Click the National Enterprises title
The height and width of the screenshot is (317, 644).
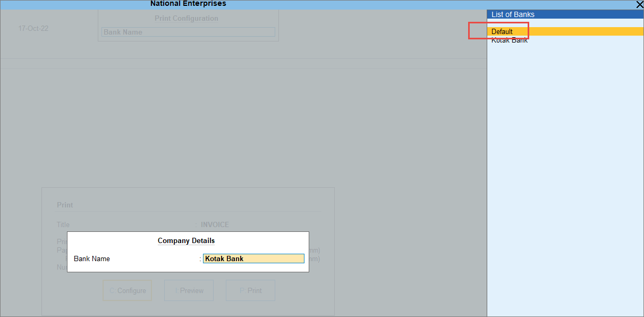(x=188, y=4)
